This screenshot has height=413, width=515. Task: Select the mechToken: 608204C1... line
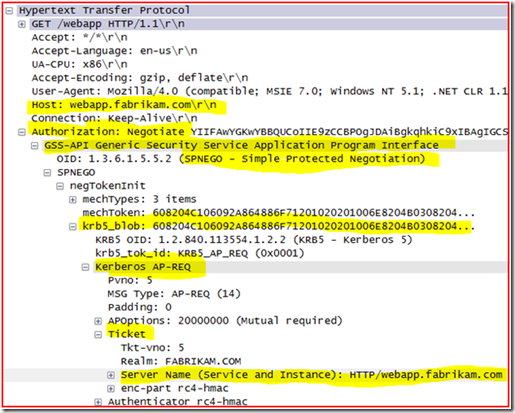tap(278, 213)
